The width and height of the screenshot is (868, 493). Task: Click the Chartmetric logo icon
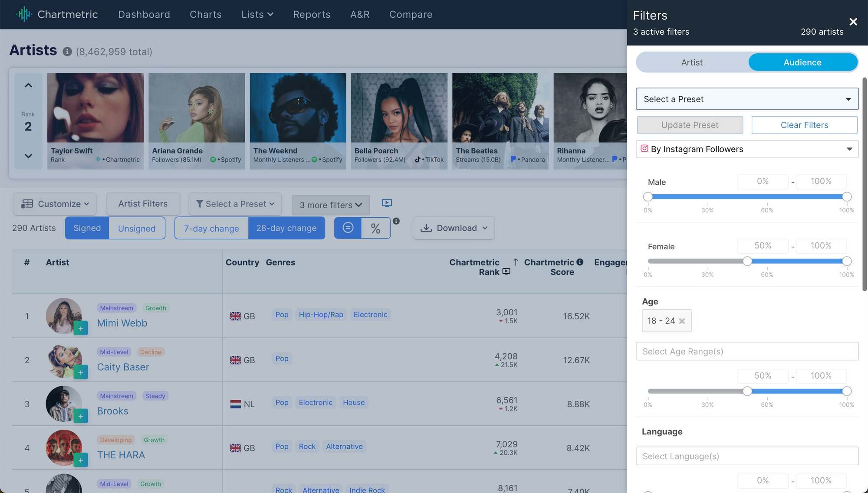[24, 14]
